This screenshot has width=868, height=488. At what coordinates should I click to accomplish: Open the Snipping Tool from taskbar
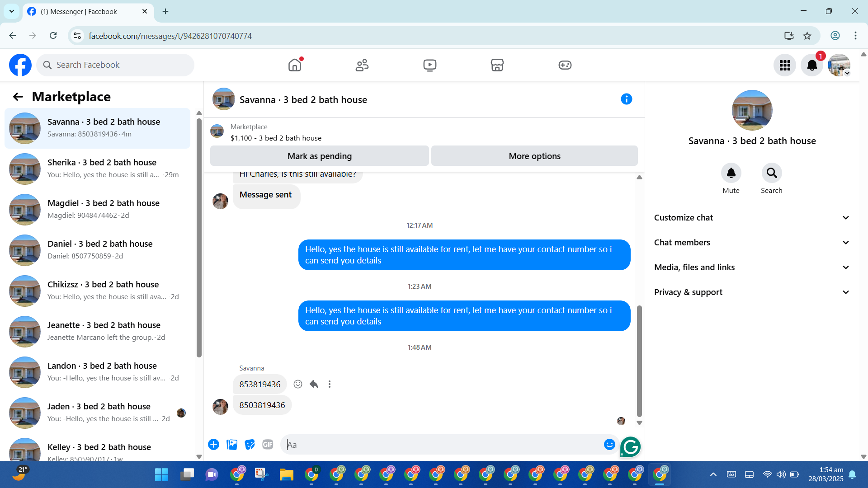click(261, 474)
